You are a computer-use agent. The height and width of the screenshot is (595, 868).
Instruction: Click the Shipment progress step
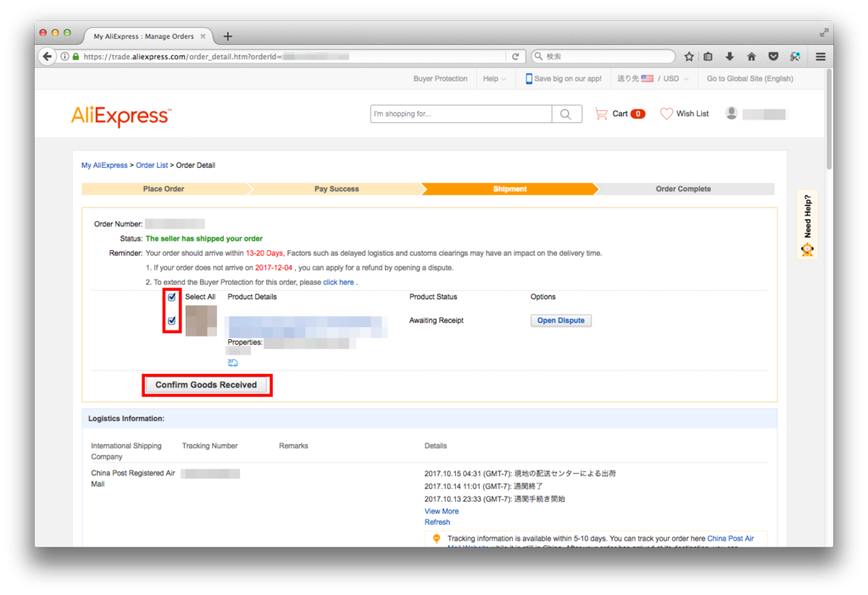(x=509, y=189)
